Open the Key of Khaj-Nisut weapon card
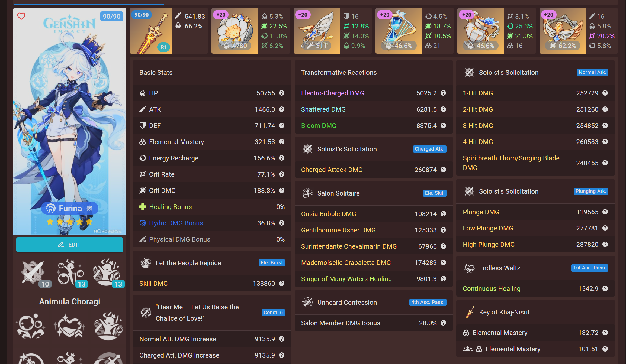Image resolution: width=626 pixels, height=364 pixels. click(169, 31)
